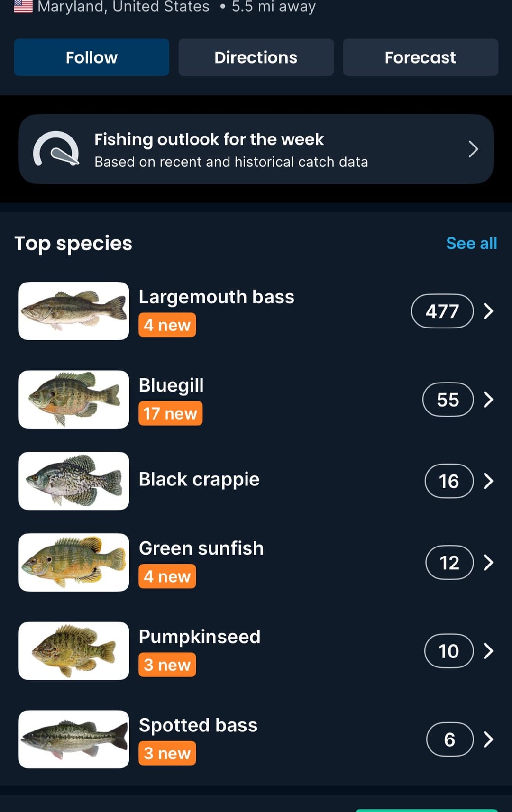Click the fishing outlook gauge icon

[56, 150]
